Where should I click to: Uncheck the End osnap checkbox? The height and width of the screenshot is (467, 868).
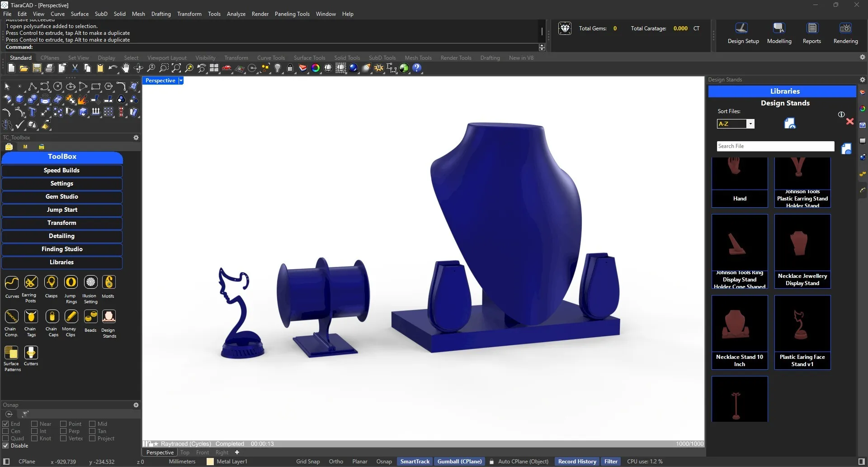coord(6,424)
